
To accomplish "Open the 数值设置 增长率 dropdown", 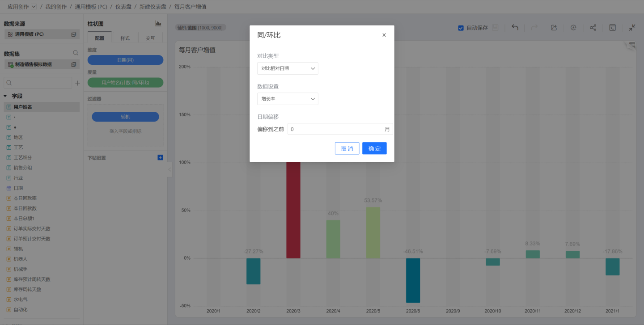I will point(288,99).
